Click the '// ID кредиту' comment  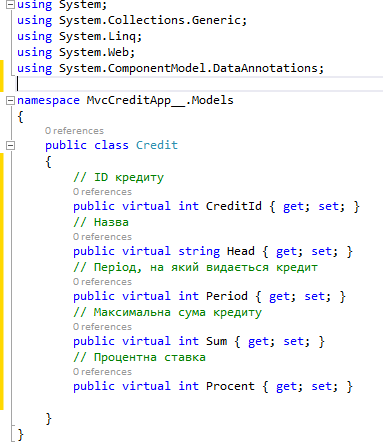(x=119, y=177)
